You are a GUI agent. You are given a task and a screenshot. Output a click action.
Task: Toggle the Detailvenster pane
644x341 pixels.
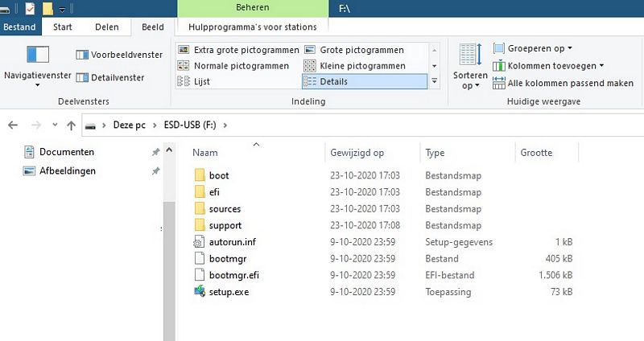(110, 77)
